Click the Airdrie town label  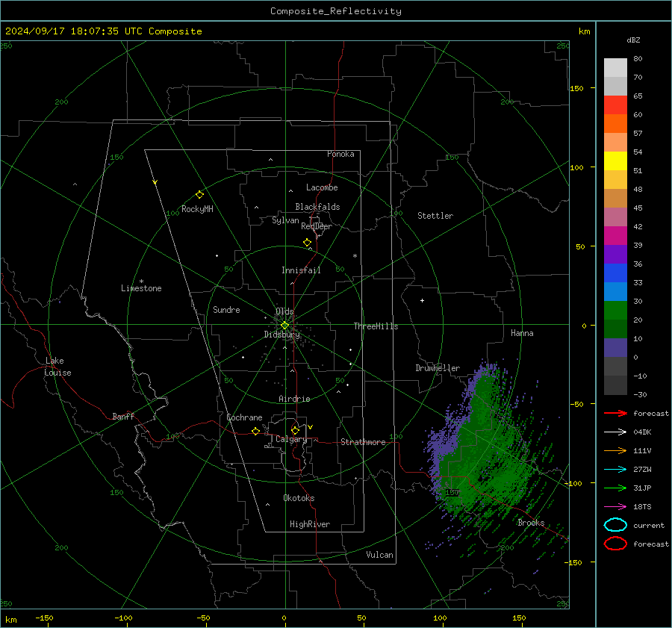[294, 399]
